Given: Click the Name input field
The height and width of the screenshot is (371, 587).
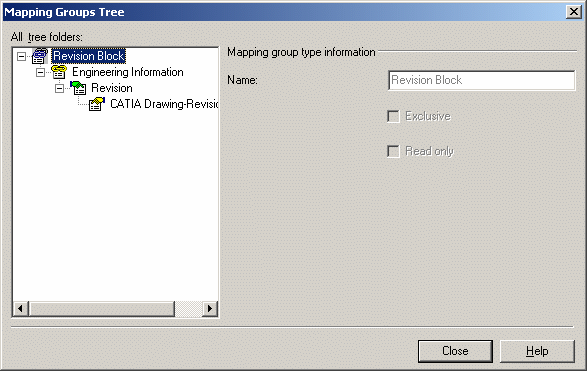Looking at the screenshot, I should (482, 80).
